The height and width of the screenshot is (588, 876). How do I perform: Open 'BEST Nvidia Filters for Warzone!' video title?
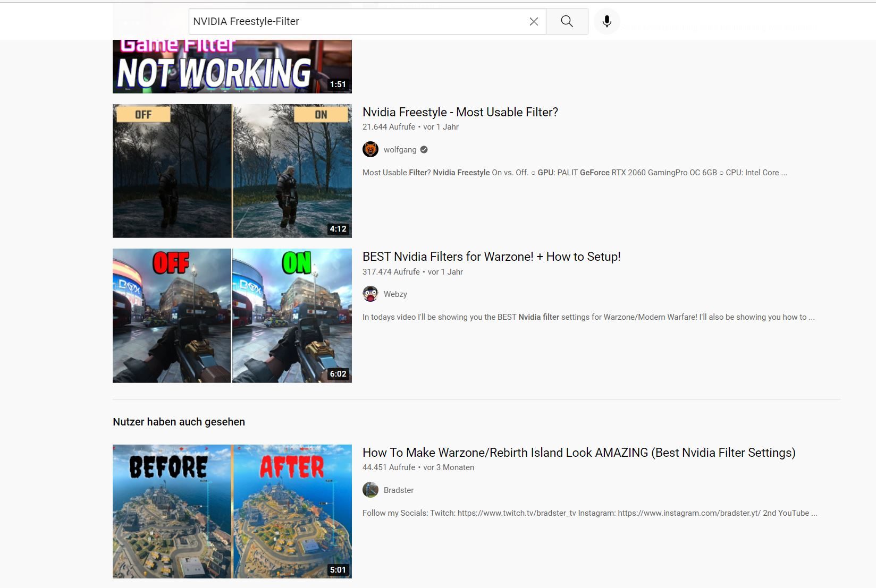tap(492, 257)
